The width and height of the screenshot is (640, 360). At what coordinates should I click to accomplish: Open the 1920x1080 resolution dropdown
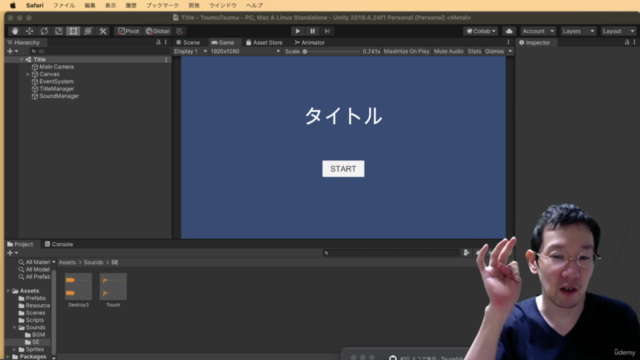point(245,51)
